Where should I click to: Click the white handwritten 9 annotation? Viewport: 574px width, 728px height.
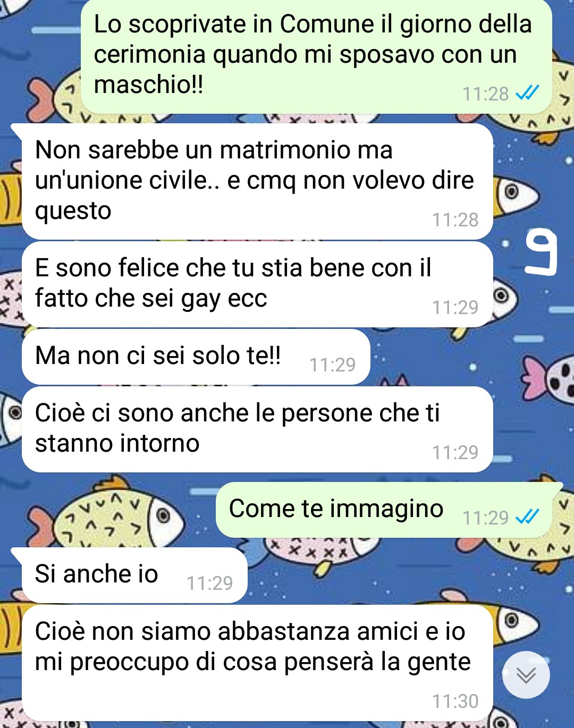(541, 253)
